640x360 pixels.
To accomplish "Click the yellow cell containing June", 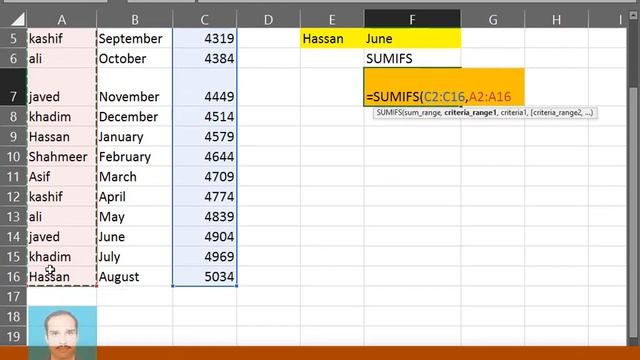I will (412, 38).
